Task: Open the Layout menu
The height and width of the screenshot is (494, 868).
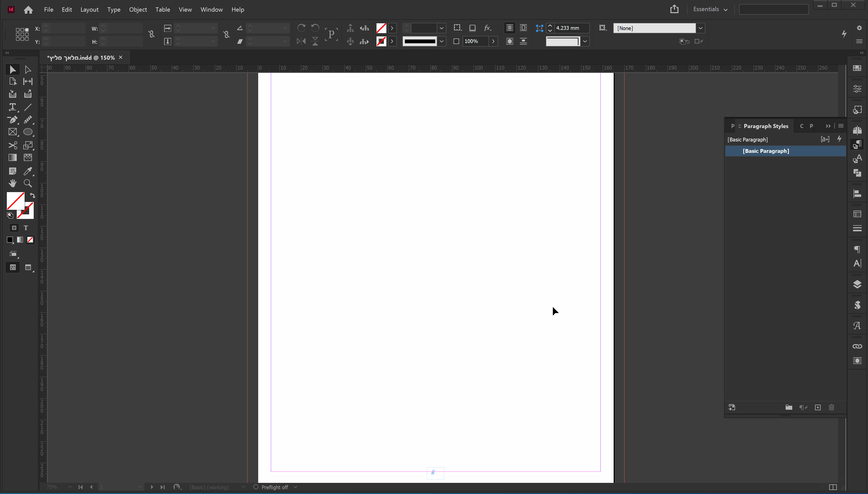Action: pos(89,10)
